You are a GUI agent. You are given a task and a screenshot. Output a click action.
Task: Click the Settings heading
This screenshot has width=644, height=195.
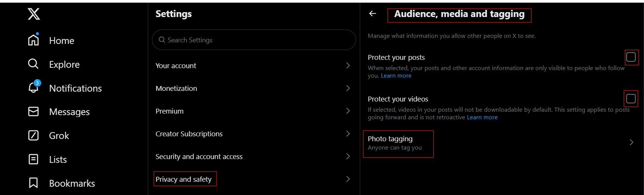[x=173, y=14]
